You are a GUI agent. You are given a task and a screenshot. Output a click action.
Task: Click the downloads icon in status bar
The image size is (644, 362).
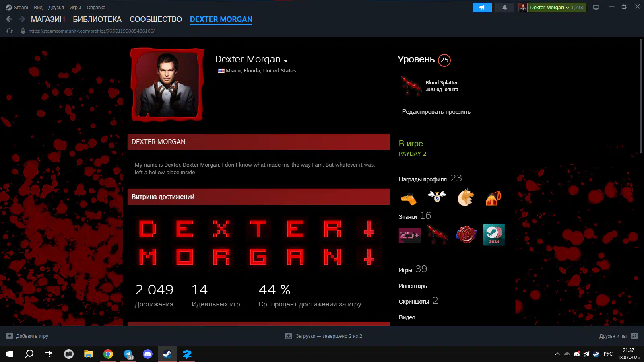pyautogui.click(x=289, y=336)
